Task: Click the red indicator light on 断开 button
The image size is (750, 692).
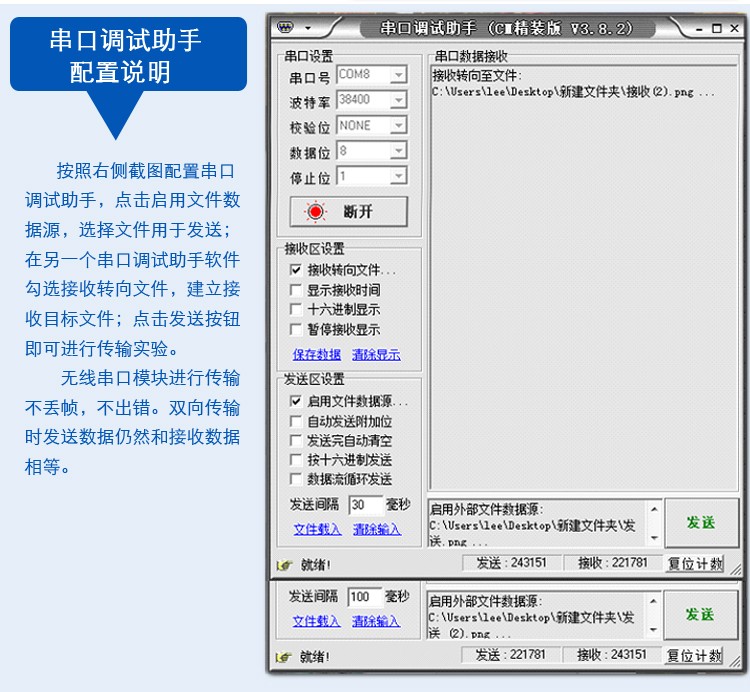Action: (317, 212)
